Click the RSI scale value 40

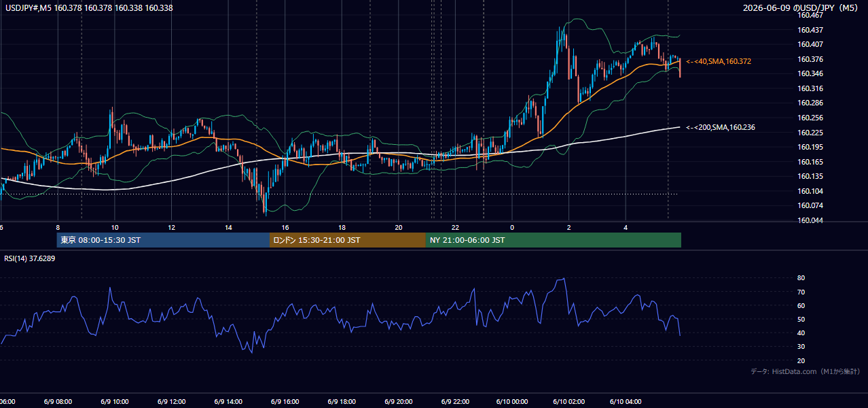(x=801, y=333)
